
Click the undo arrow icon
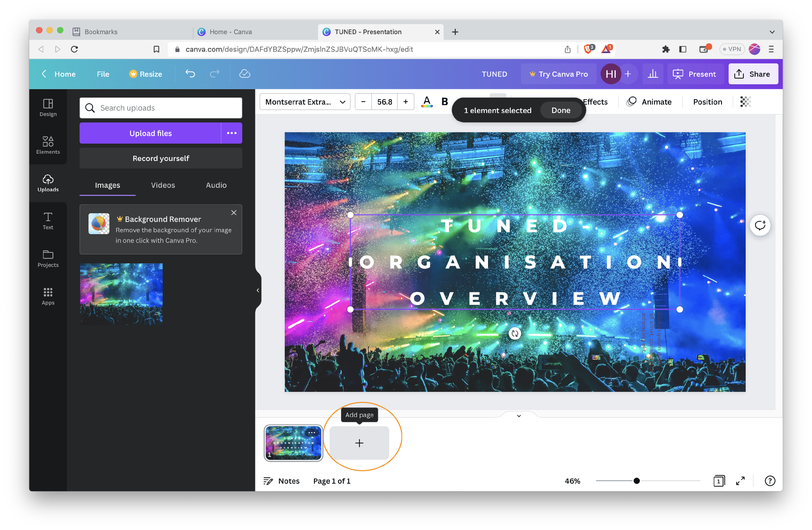coord(190,74)
